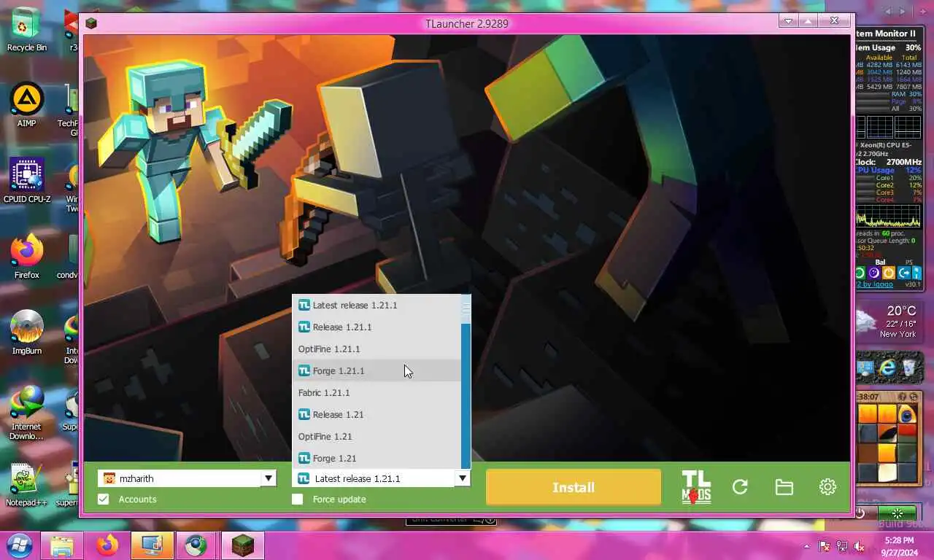Click the yellow Install button
Screen dimensions: 934x560
pos(574,487)
